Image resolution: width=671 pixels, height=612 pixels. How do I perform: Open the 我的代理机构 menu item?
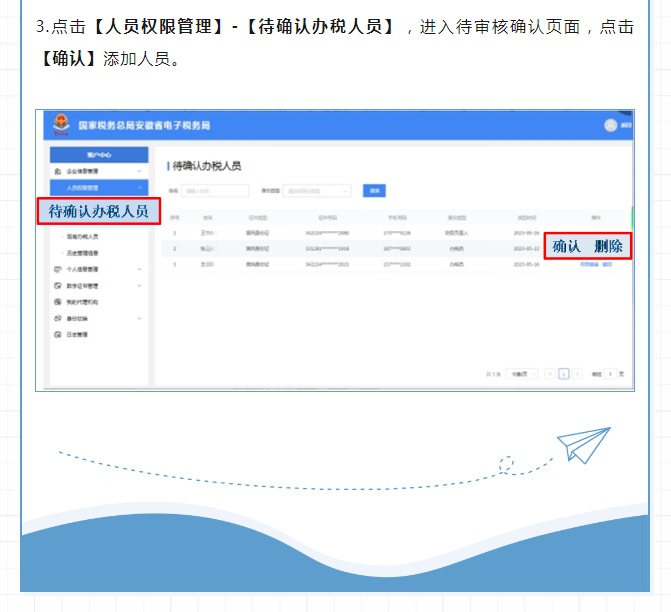(x=82, y=302)
